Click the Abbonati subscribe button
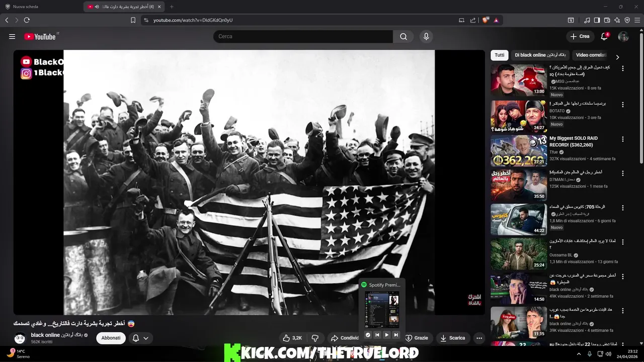 click(x=111, y=338)
